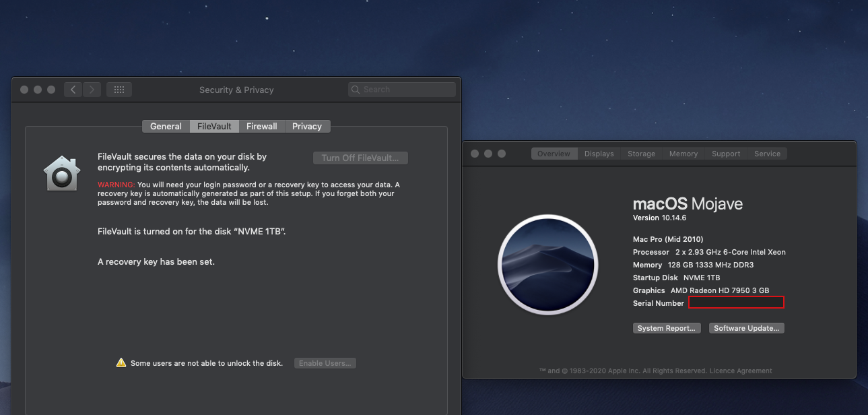The width and height of the screenshot is (868, 415).
Task: Click the Mac Pro (Mid 2010) text
Action: click(x=668, y=239)
